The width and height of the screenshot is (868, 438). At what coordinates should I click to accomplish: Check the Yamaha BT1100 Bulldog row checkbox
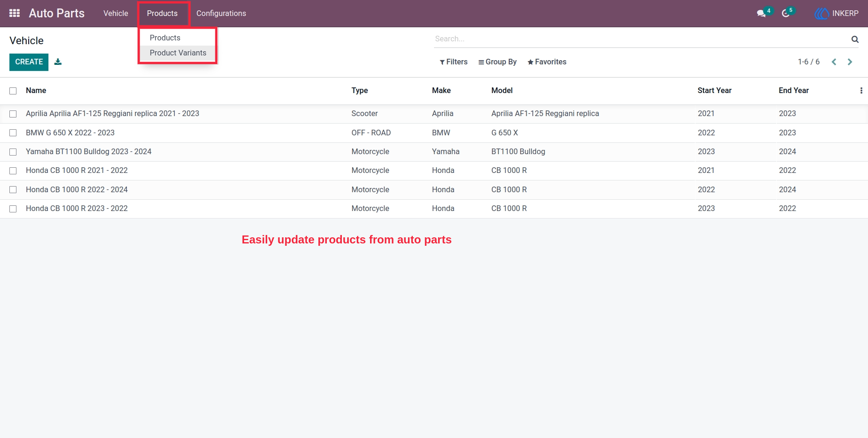click(13, 152)
